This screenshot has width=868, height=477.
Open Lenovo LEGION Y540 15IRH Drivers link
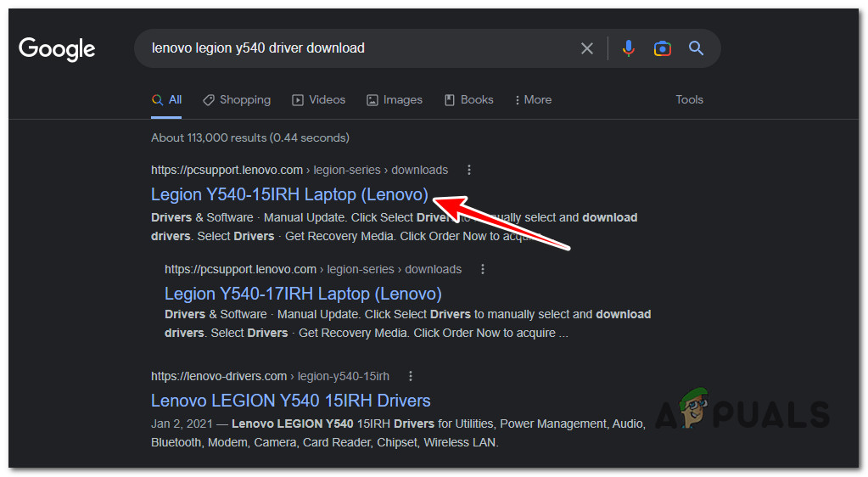pyautogui.click(x=291, y=401)
